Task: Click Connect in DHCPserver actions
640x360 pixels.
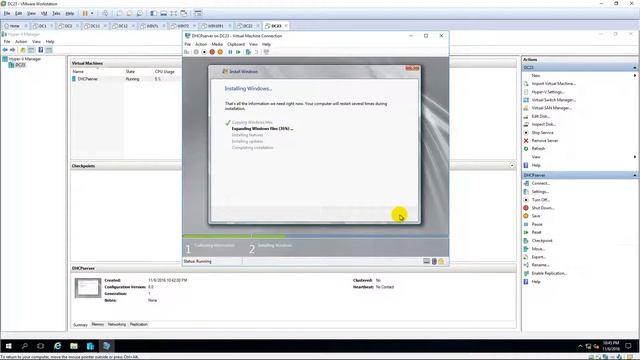Action: [540, 183]
